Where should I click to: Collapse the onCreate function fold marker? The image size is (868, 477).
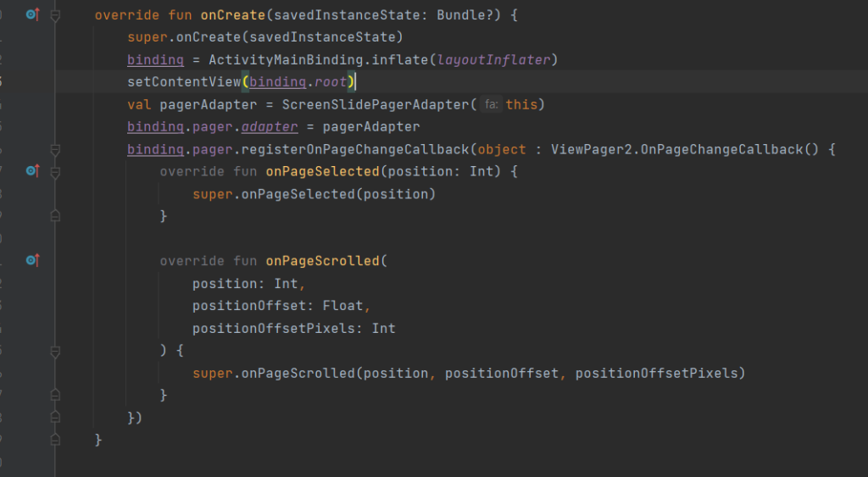(55, 15)
